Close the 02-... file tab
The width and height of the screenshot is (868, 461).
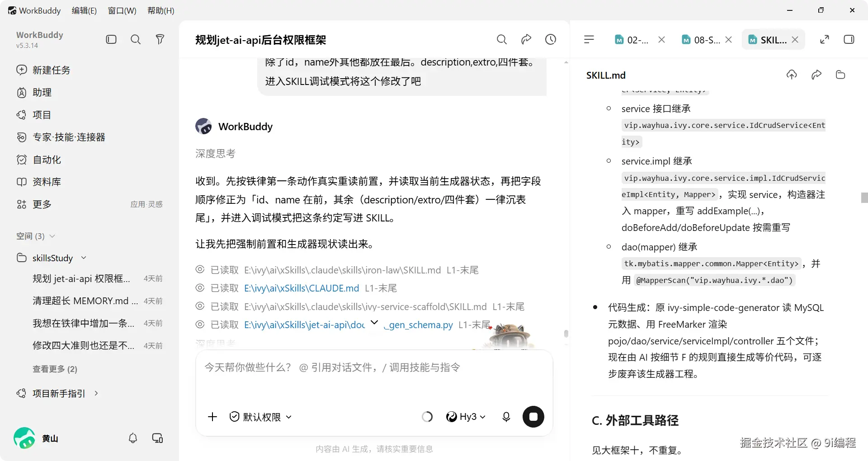coord(661,40)
